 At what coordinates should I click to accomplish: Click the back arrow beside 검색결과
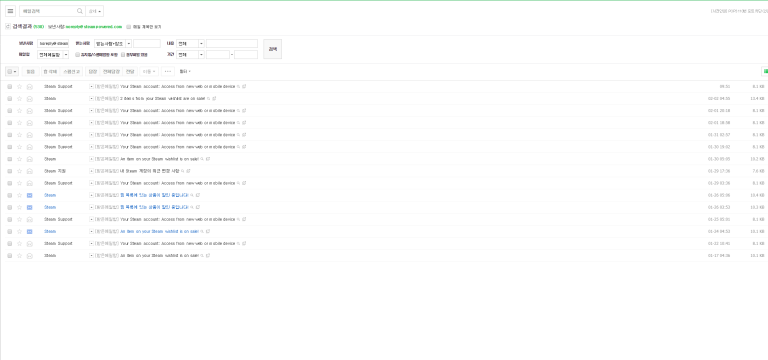[7, 26]
